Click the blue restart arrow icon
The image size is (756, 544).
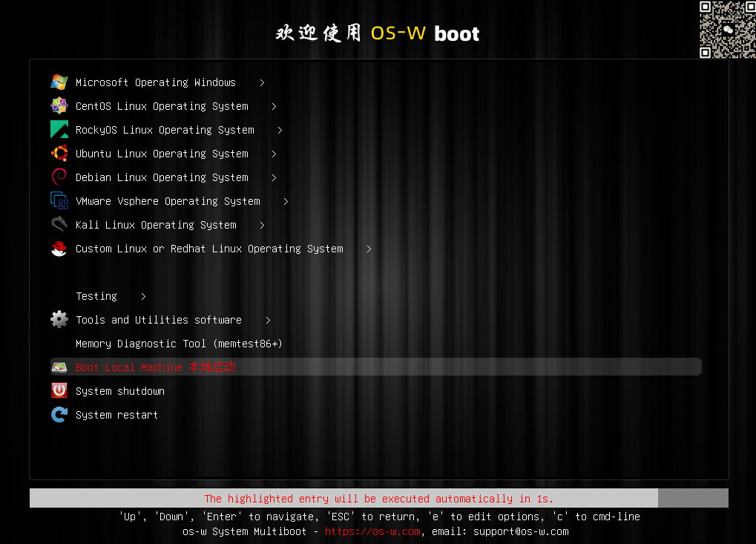59,414
